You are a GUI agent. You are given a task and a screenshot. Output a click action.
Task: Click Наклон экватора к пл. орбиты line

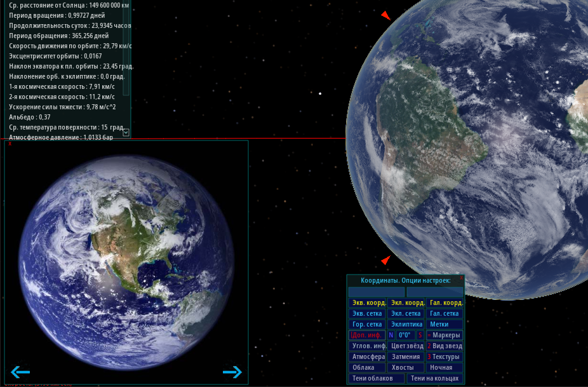71,67
